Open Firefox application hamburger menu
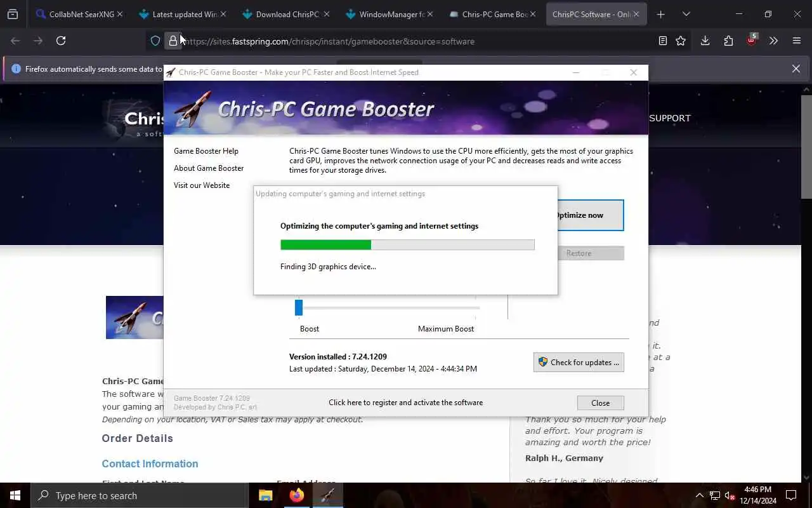The image size is (812, 508). [797, 41]
